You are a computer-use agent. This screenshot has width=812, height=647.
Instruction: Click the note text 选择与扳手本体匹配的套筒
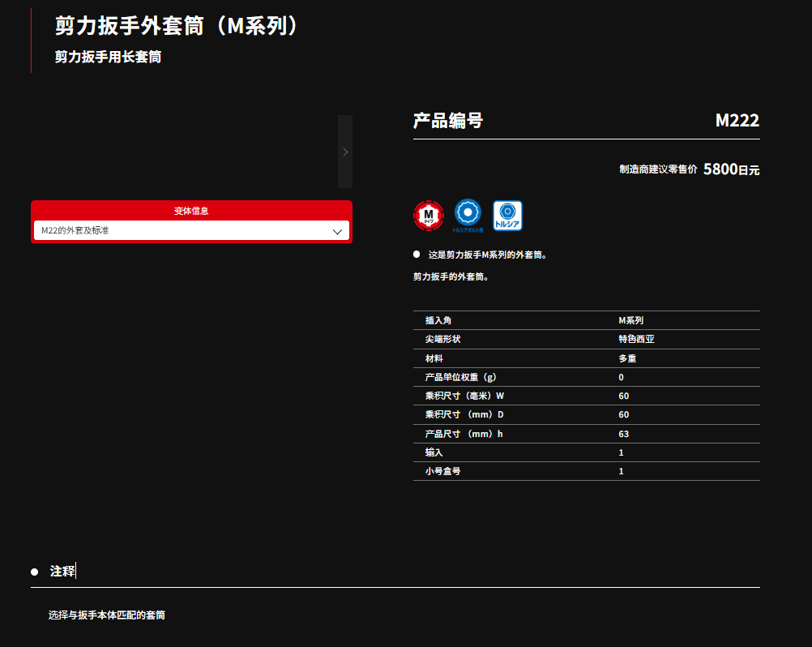tap(107, 615)
